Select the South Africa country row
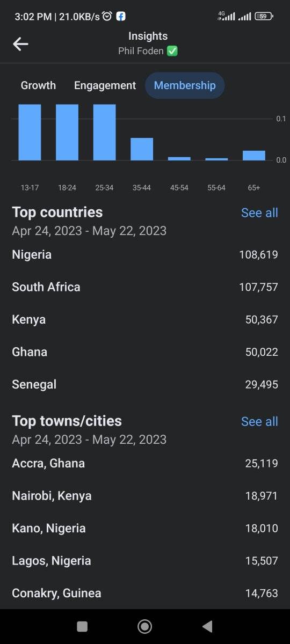This screenshot has height=644, width=290. pyautogui.click(x=145, y=287)
